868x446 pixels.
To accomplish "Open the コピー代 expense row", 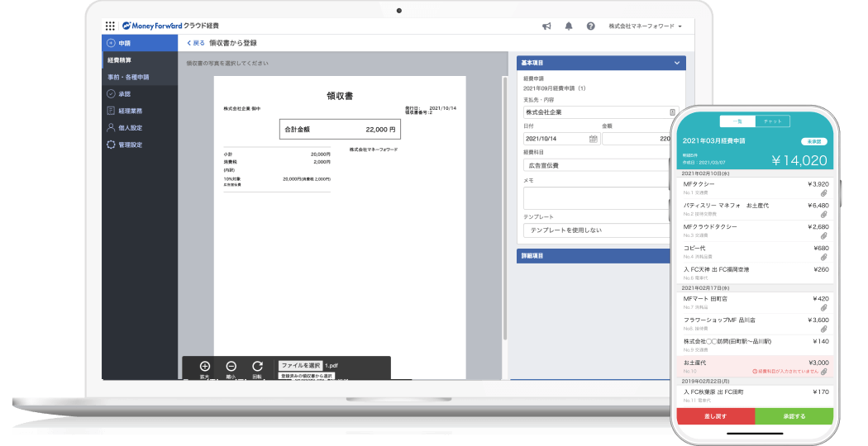I will (x=756, y=253).
